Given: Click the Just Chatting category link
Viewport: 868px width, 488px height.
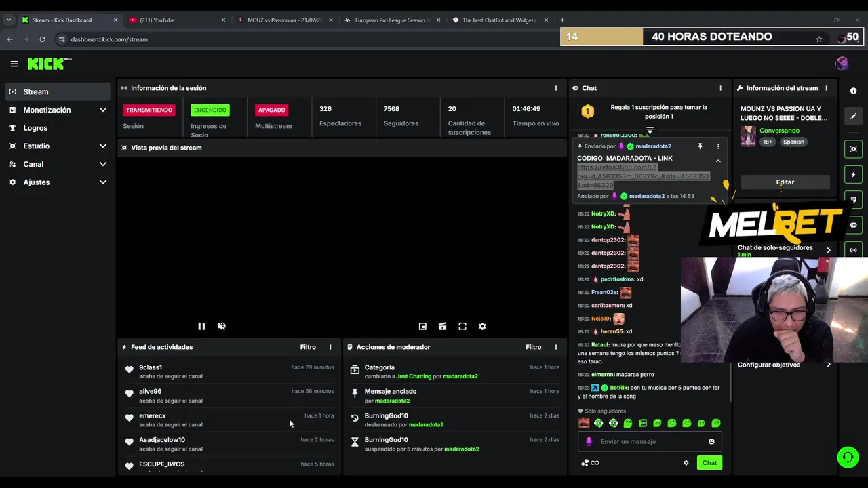Looking at the screenshot, I should [414, 376].
